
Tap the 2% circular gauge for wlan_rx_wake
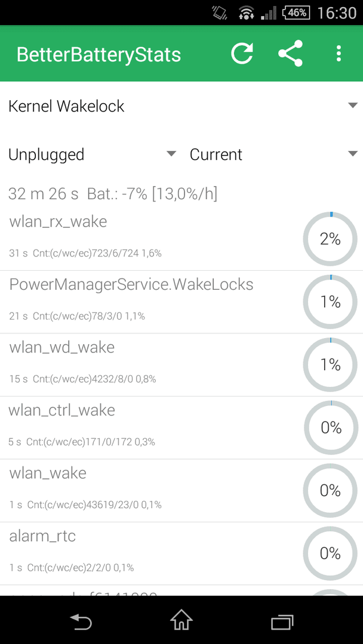(x=331, y=239)
